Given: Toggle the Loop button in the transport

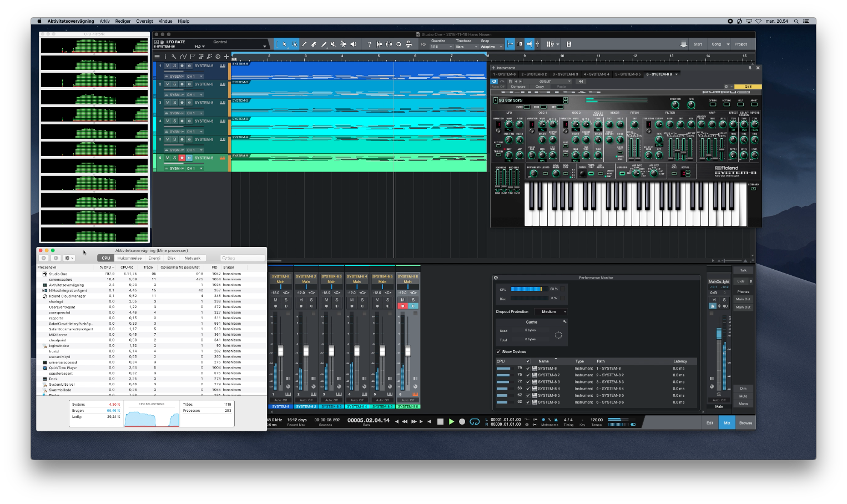Looking at the screenshot, I should tap(475, 422).
